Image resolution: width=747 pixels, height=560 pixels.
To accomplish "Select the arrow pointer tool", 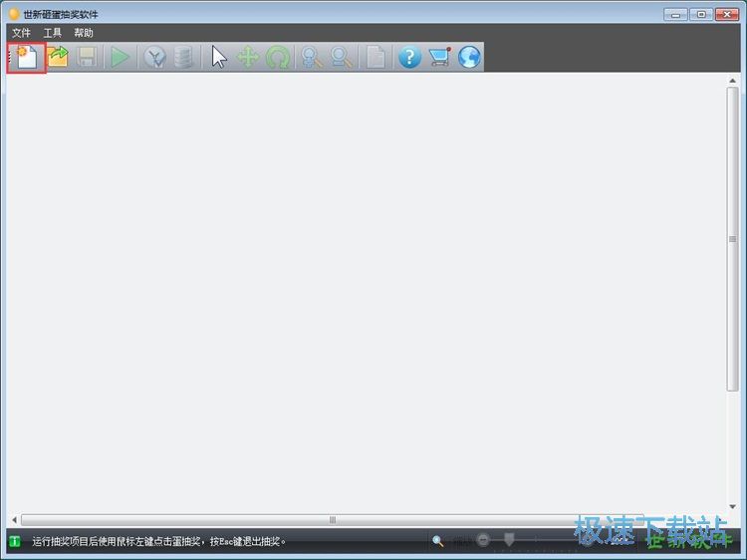I will pos(219,57).
